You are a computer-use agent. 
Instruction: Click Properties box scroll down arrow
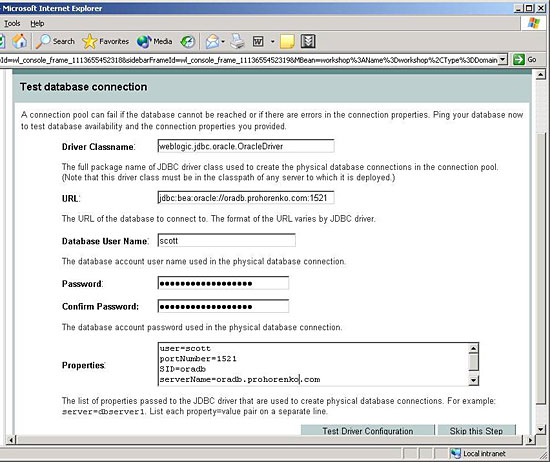click(x=473, y=380)
